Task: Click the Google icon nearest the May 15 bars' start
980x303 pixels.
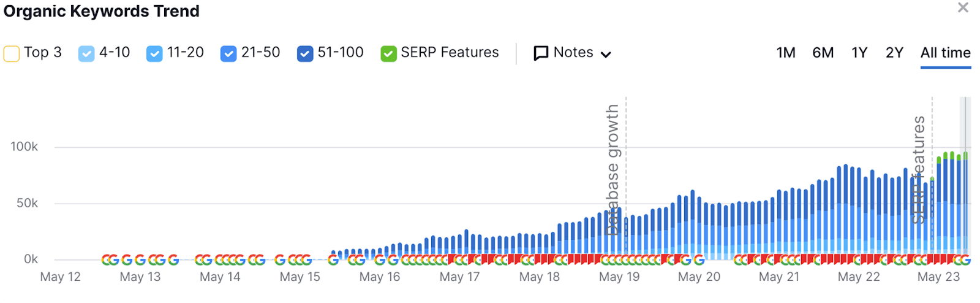Action: [333, 260]
